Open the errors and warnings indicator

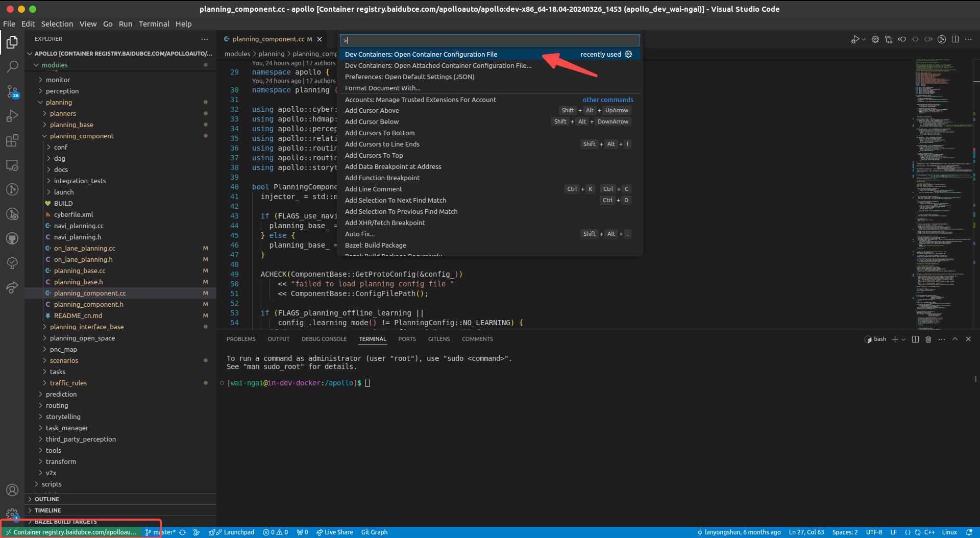(275, 532)
